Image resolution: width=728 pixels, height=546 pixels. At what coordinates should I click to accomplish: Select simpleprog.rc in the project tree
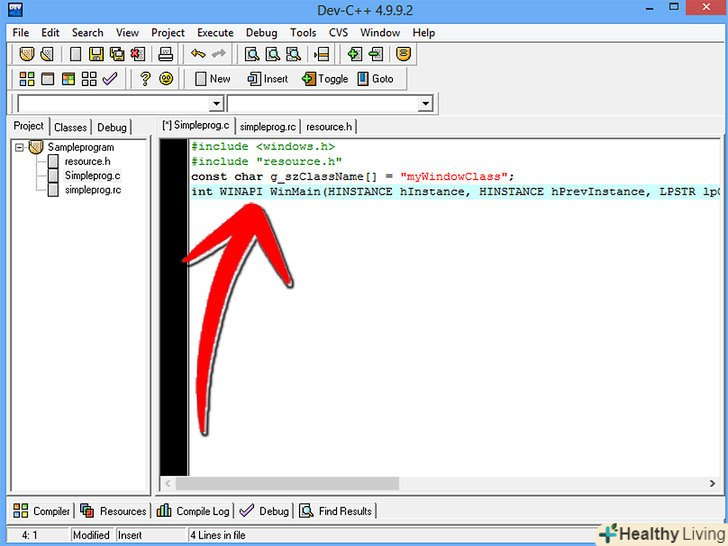click(x=93, y=190)
